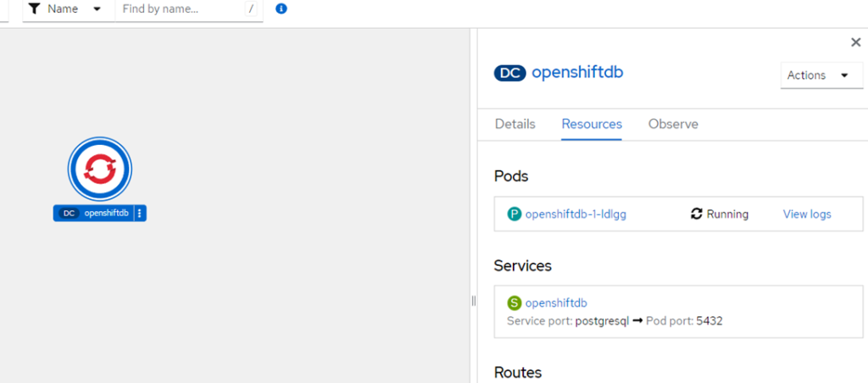Open View logs for the pod
Viewport: 868px width, 383px height.
tap(807, 214)
